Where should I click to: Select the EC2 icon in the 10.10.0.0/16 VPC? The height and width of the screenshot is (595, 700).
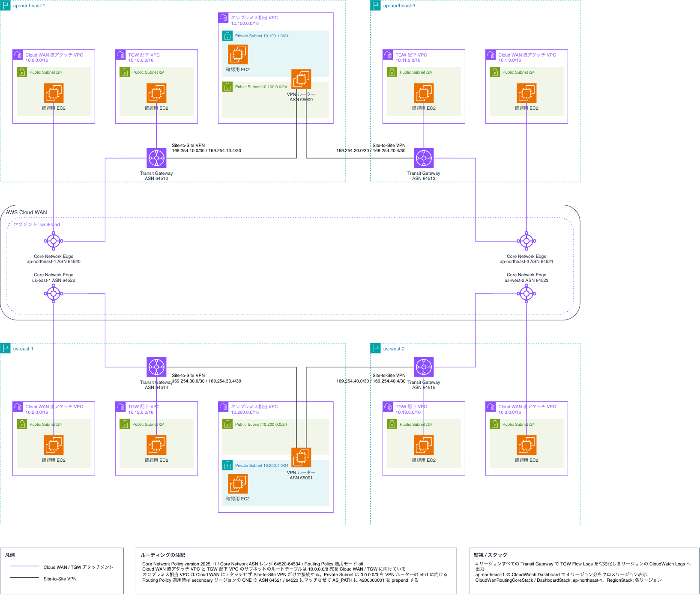[x=156, y=93]
